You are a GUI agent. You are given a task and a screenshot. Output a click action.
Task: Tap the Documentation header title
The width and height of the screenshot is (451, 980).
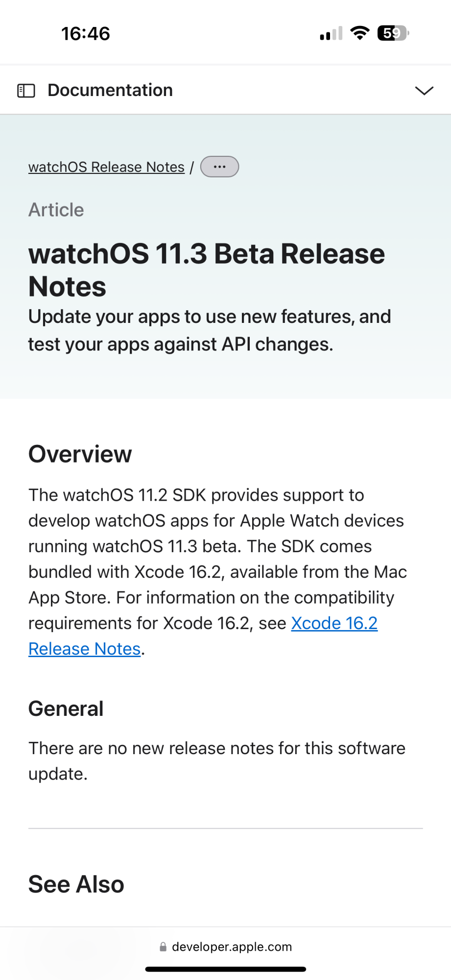pyautogui.click(x=110, y=90)
